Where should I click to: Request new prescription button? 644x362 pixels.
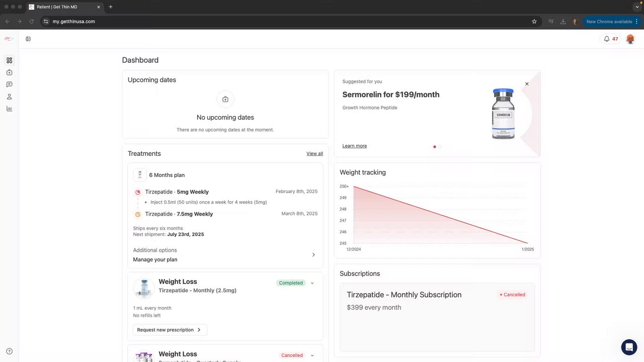point(170,330)
